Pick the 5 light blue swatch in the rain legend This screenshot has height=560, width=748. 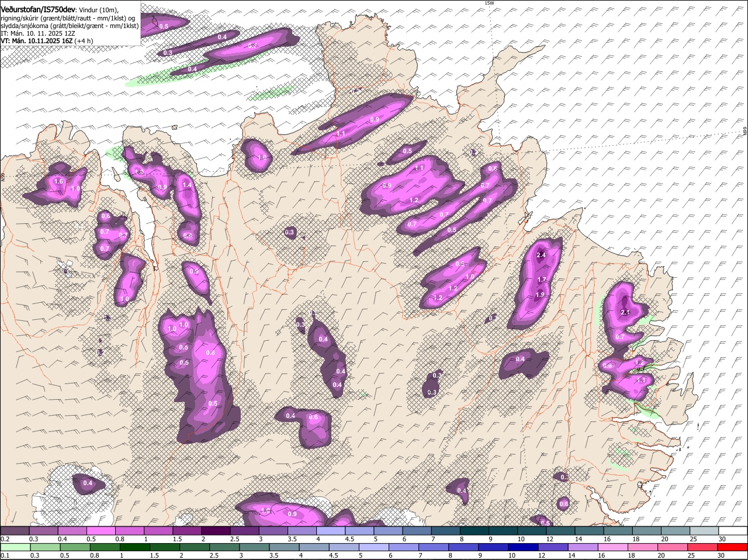point(375,547)
